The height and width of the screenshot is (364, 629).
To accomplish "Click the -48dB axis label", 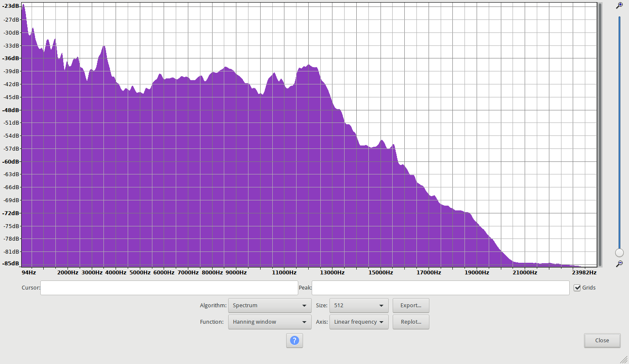I will [x=11, y=110].
